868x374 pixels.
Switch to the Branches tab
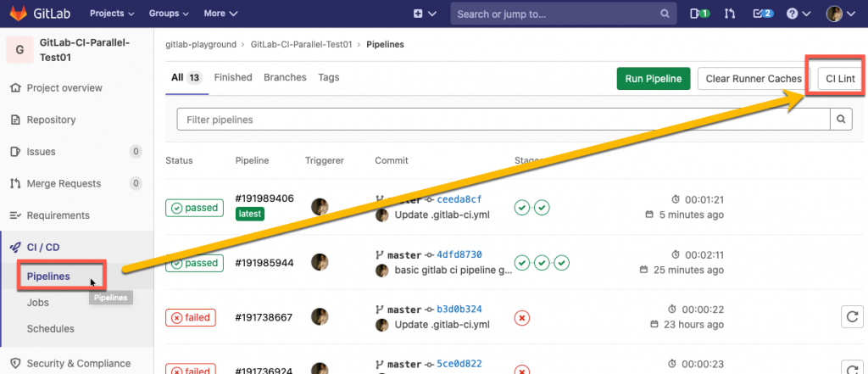285,77
